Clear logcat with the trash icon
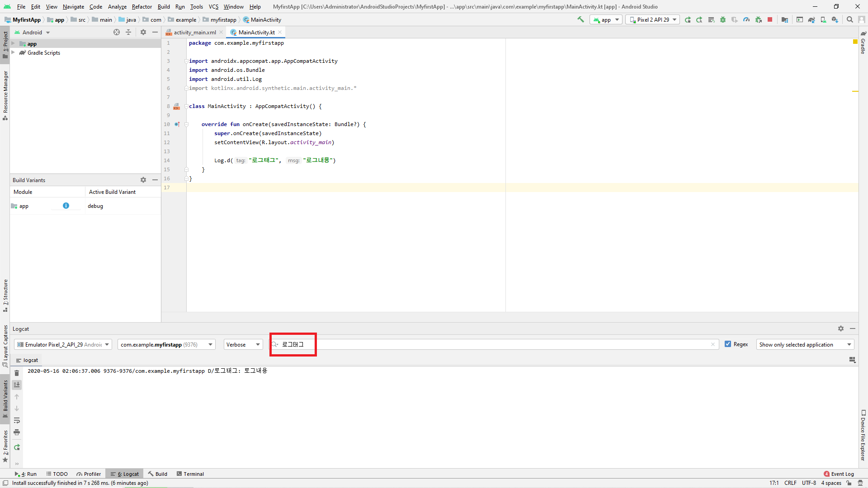The image size is (868, 488). click(x=17, y=373)
